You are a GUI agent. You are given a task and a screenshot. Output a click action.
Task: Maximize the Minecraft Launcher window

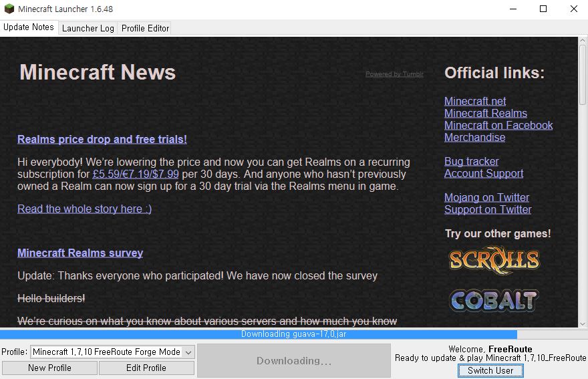click(543, 9)
